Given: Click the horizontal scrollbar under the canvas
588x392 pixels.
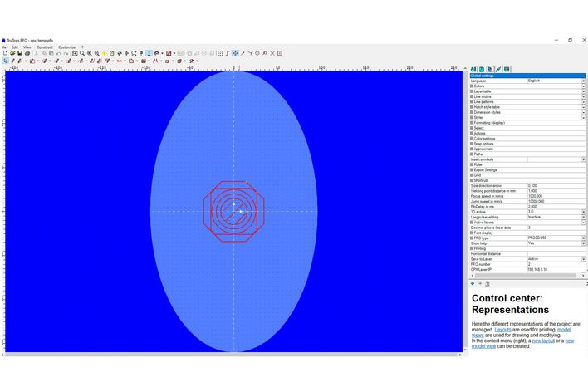Looking at the screenshot, I should pyautogui.click(x=233, y=354).
